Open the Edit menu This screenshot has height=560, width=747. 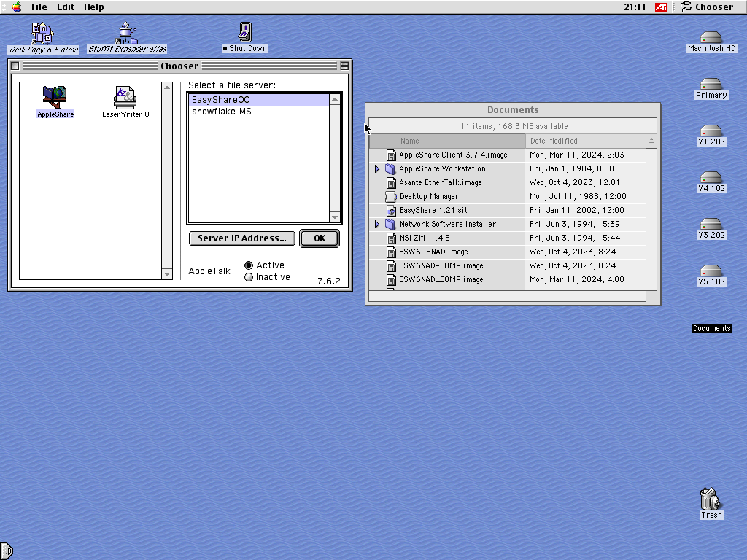(66, 7)
